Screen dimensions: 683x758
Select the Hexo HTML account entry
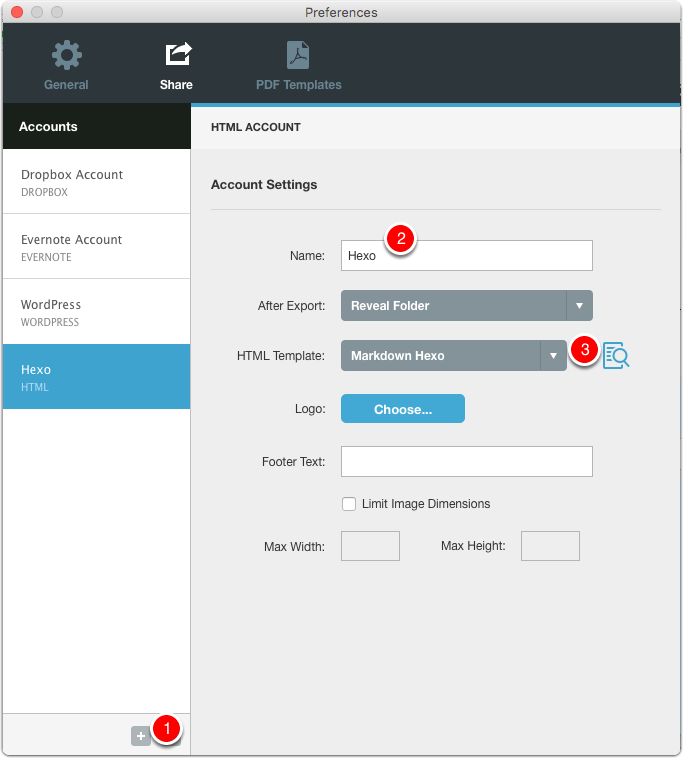[x=97, y=377]
